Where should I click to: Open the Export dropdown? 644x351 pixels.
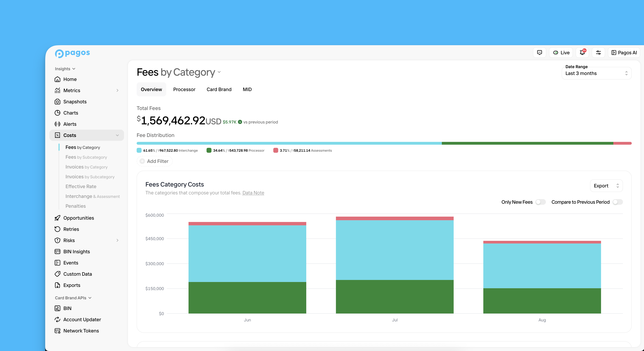pyautogui.click(x=606, y=186)
